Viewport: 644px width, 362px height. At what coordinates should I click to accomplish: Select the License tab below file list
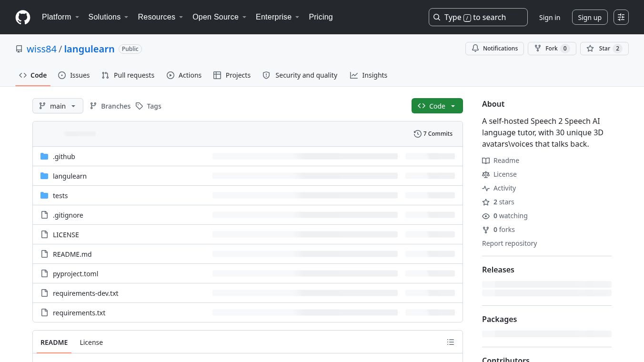coord(91,342)
